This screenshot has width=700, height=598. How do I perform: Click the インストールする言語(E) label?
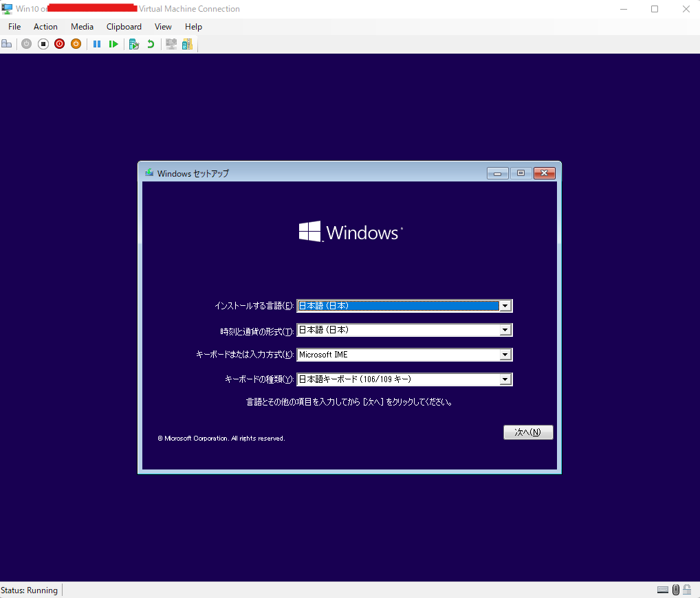(254, 306)
